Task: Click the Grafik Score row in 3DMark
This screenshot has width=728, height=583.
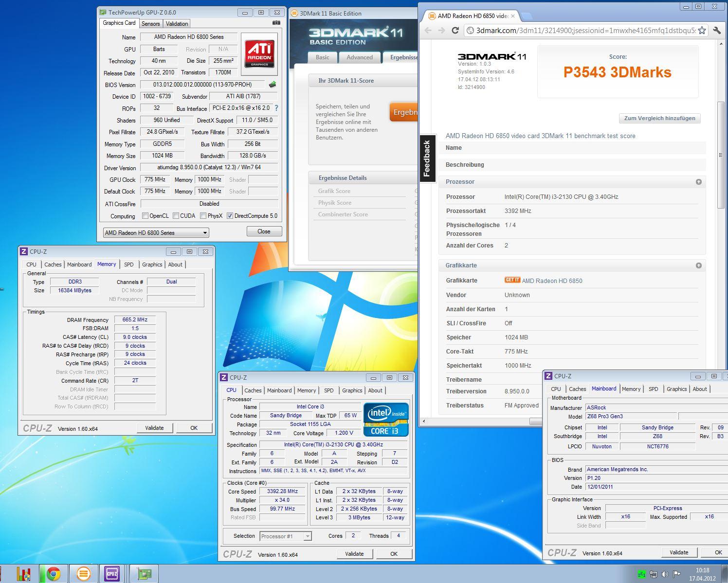Action: [x=360, y=191]
